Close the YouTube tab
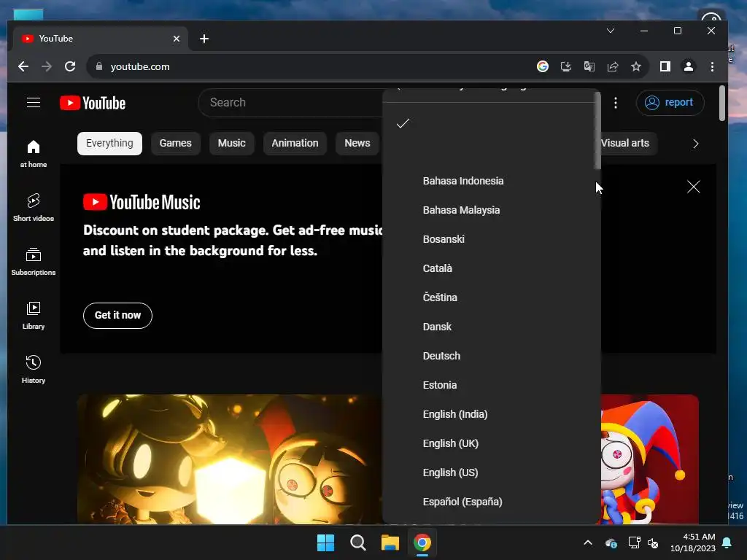747x560 pixels. 177,39
